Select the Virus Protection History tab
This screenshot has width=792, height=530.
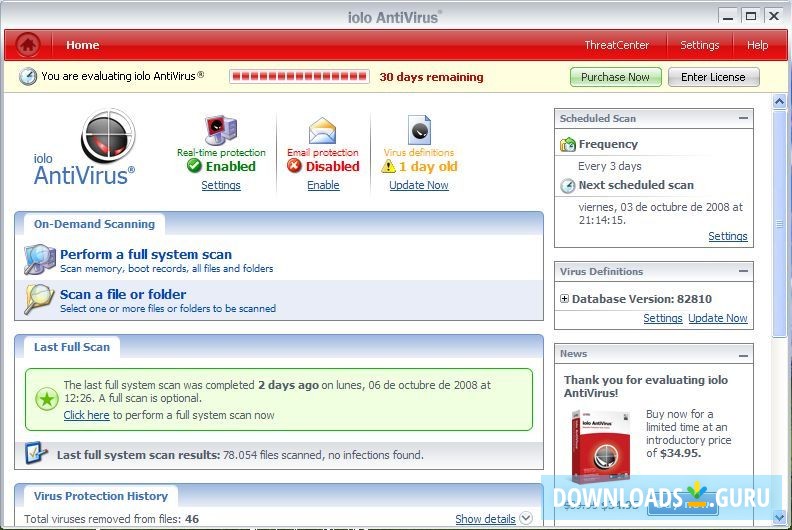[101, 496]
